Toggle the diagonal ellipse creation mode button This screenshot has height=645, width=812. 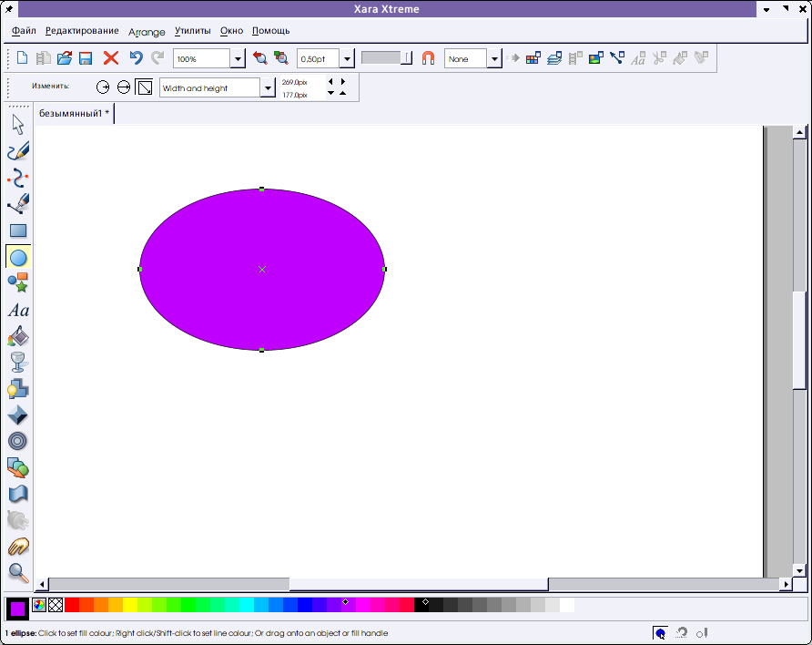tap(144, 87)
